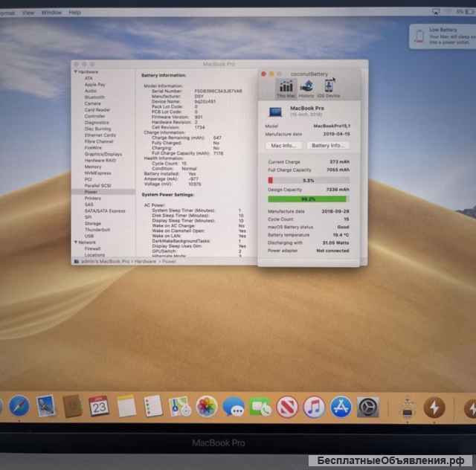Click the green design capacity bar
Image resolution: width=476 pixels, height=470 pixels.
point(307,199)
